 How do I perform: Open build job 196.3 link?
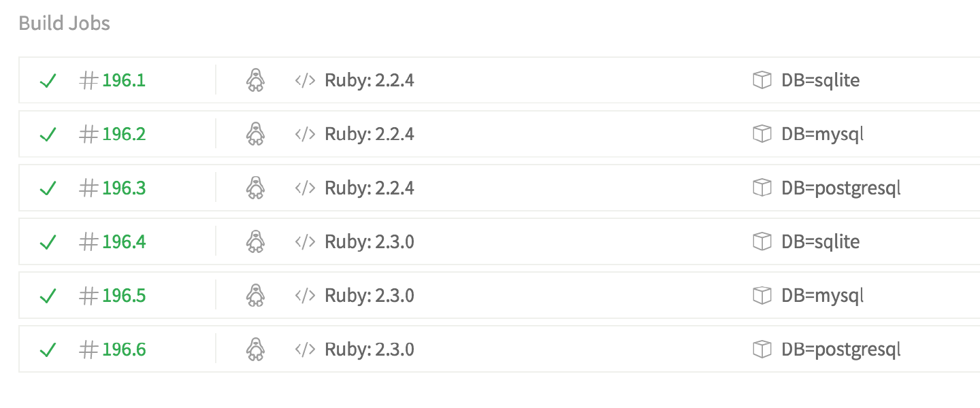coord(124,188)
